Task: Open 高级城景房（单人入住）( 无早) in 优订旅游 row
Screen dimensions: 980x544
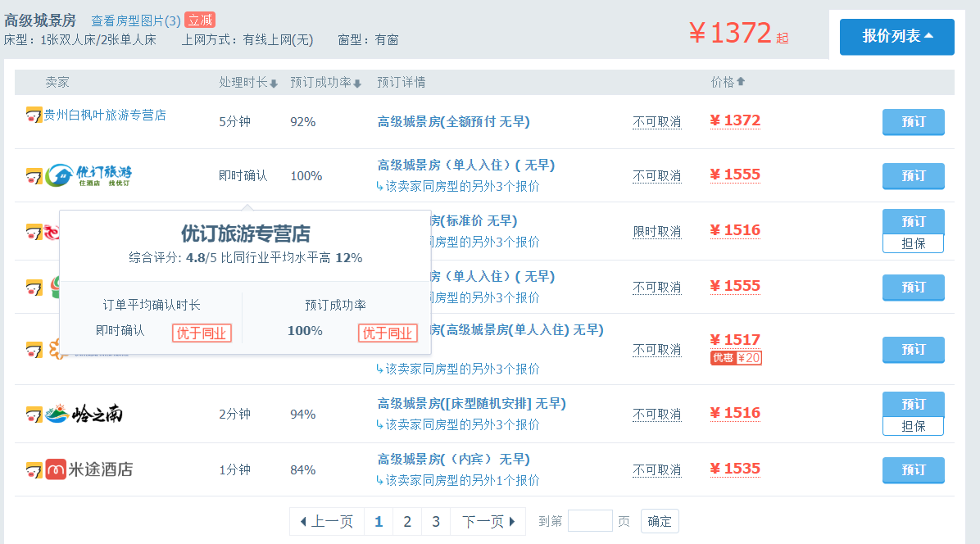Action: (x=466, y=165)
